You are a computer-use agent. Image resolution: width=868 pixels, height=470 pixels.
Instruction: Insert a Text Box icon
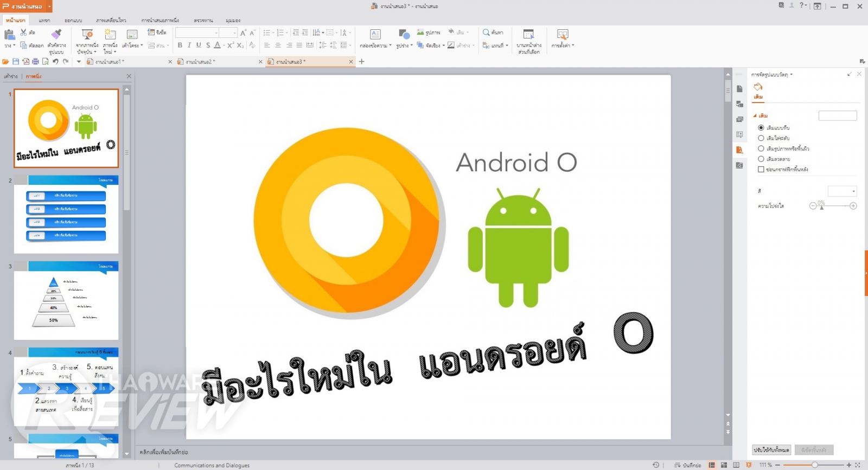(x=375, y=35)
